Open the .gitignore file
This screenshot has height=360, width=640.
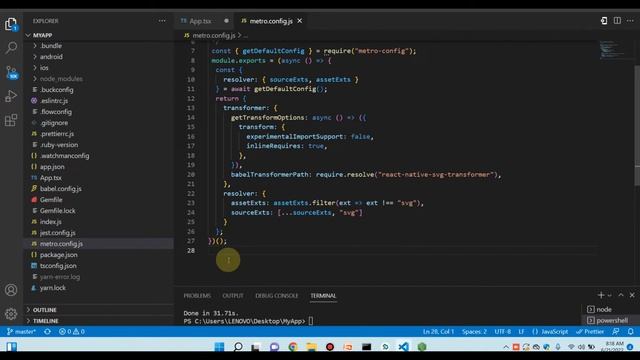click(54, 123)
